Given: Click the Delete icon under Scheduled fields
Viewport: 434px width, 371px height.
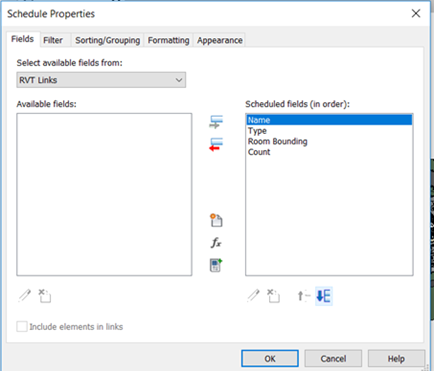Looking at the screenshot, I should coord(273,296).
